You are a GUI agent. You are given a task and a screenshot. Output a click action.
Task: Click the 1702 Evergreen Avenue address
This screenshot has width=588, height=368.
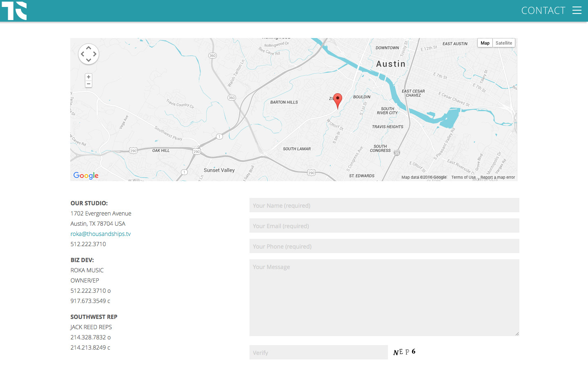(101, 213)
